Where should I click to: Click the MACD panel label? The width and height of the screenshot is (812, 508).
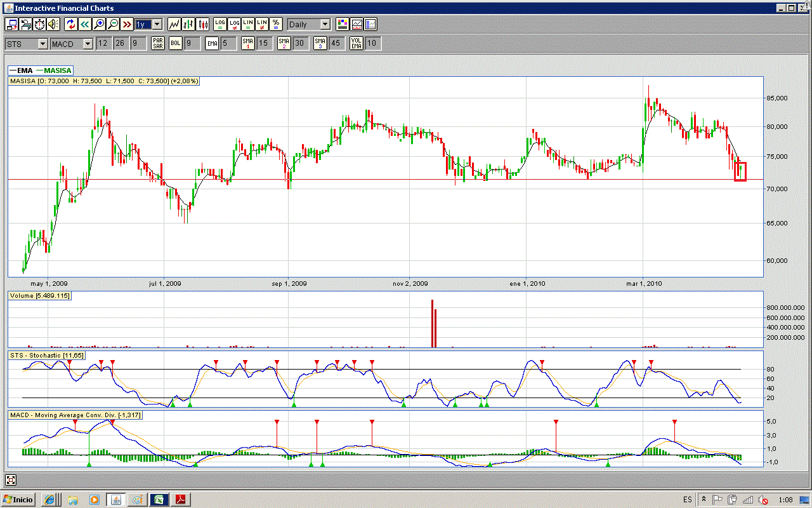point(75,415)
